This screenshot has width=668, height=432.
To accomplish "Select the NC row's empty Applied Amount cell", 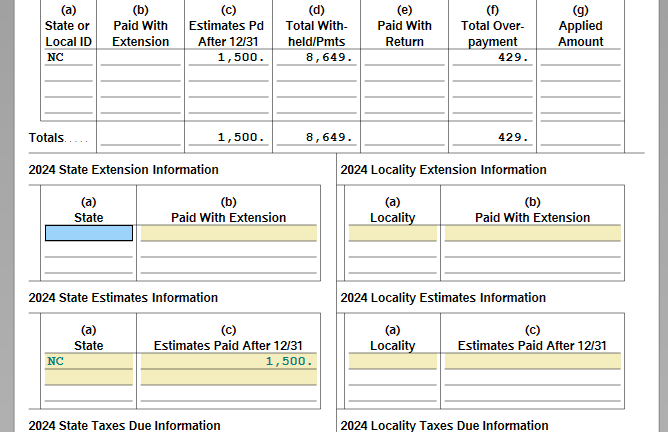I will pyautogui.click(x=580, y=58).
